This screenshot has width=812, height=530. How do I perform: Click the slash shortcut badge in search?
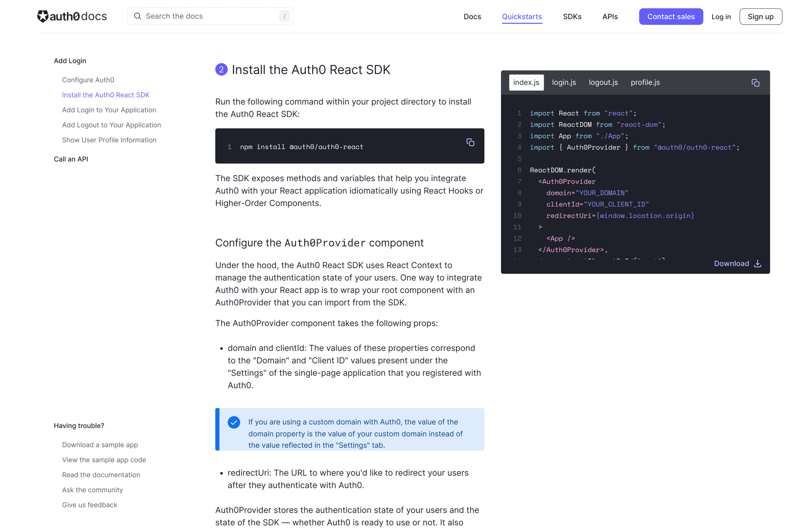(x=284, y=16)
